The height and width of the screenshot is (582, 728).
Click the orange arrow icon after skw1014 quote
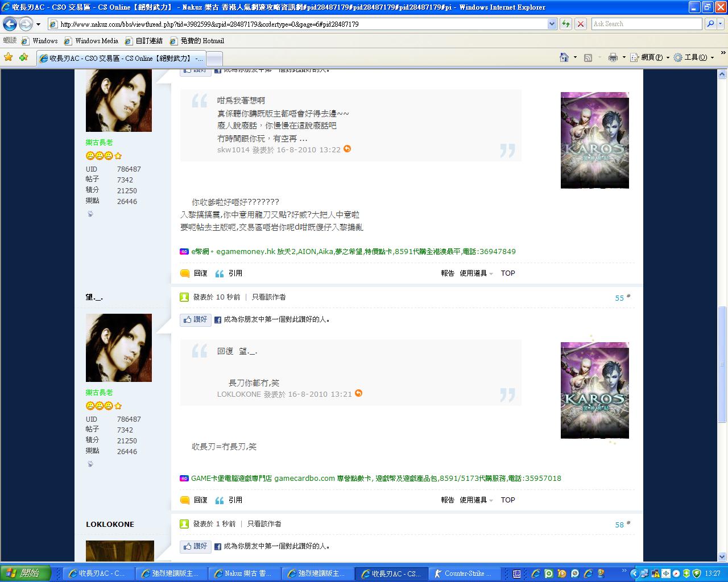click(347, 149)
